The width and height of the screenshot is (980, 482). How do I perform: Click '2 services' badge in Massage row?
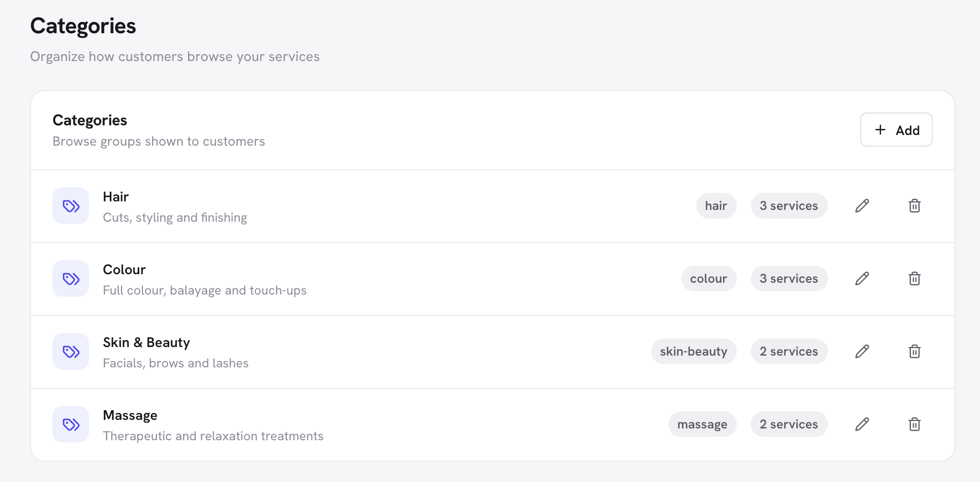(x=789, y=424)
